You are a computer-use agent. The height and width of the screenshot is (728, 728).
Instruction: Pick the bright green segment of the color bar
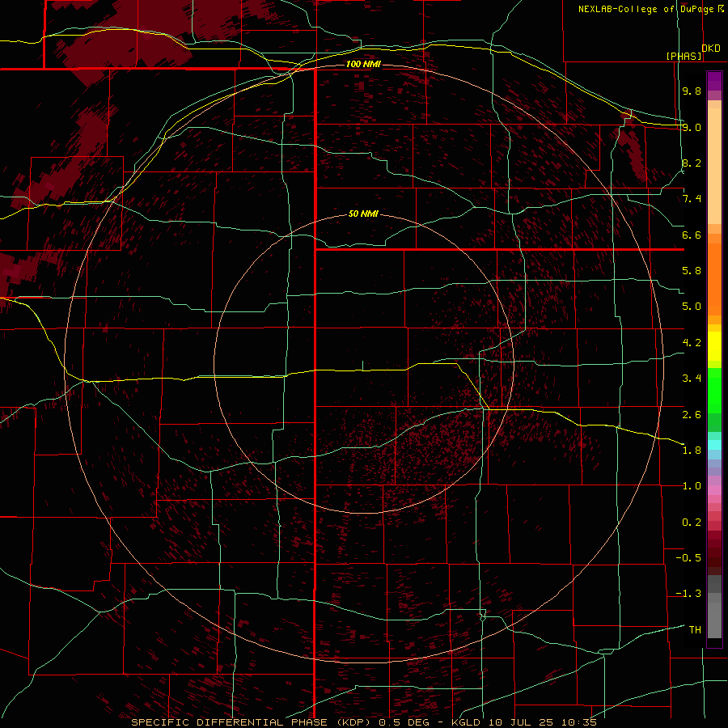pyautogui.click(x=714, y=391)
